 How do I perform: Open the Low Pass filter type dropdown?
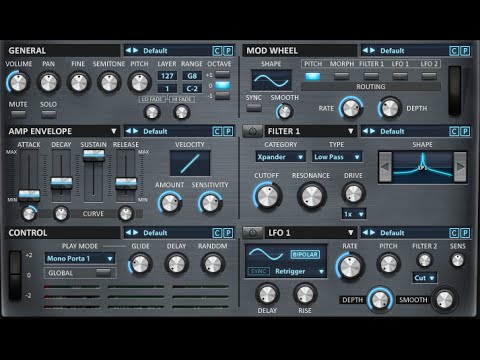[x=337, y=157]
